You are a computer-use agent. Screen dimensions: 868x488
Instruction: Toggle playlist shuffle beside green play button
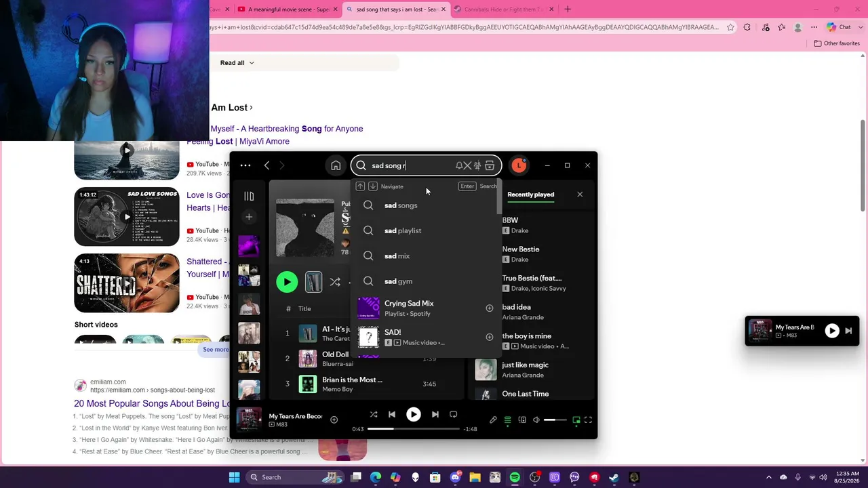pyautogui.click(x=335, y=282)
